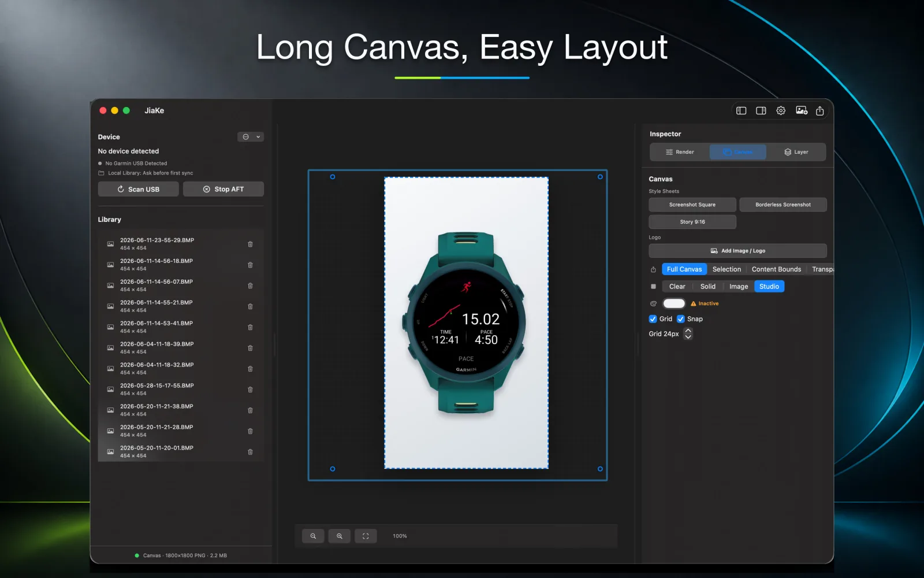Image resolution: width=924 pixels, height=578 pixels.
Task: Apply the Borderless Screenshot style sheet
Action: point(783,205)
